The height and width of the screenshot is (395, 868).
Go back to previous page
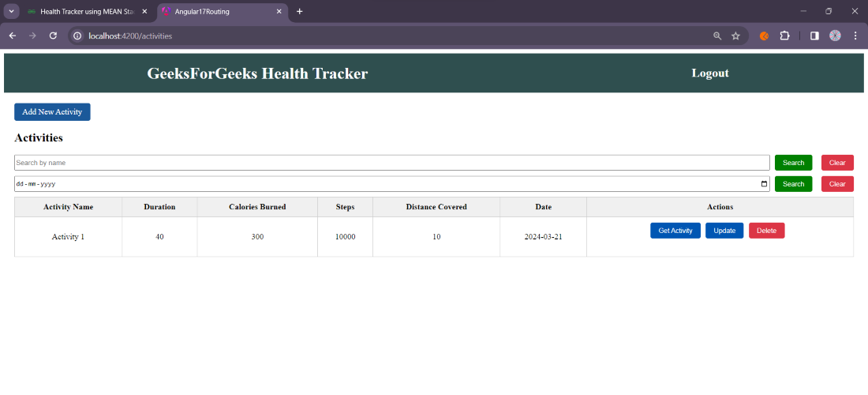(12, 36)
